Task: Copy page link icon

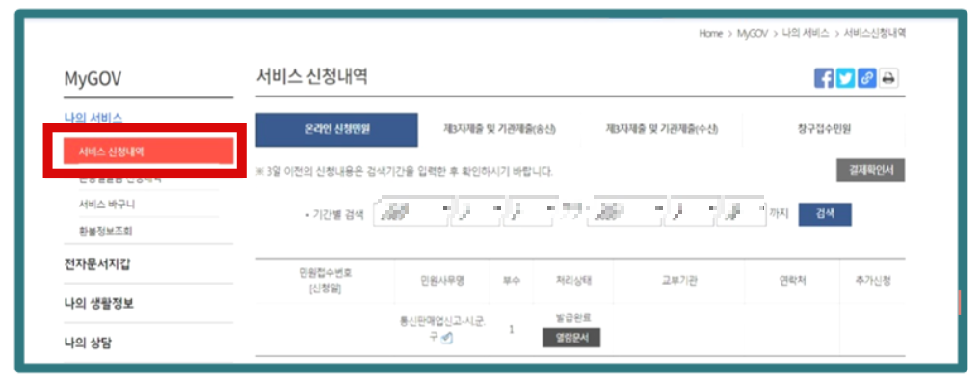Action: pyautogui.click(x=867, y=78)
